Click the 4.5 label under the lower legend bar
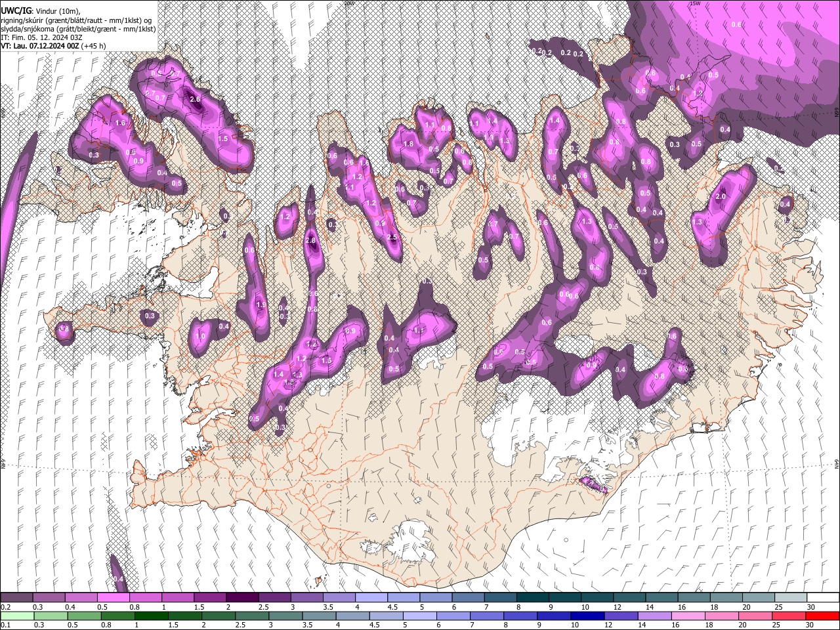This screenshot has height=630, width=840. click(375, 625)
